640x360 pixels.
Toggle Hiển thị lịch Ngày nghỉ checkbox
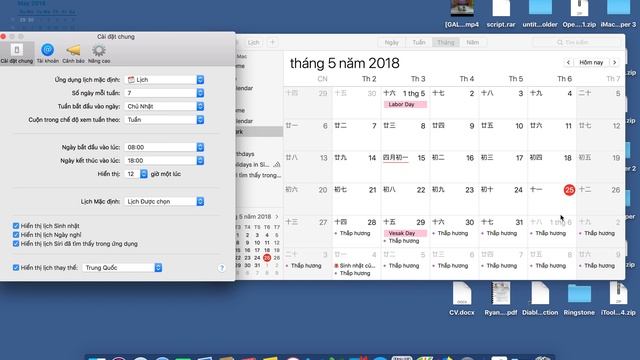16,235
